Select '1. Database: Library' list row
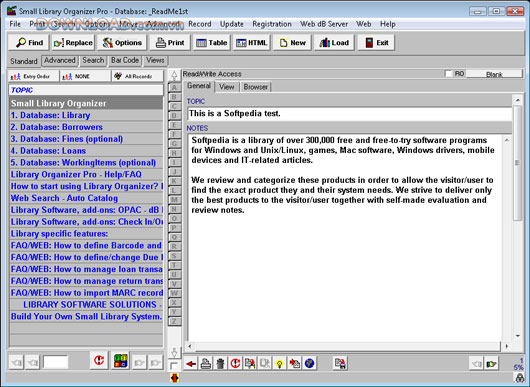The width and height of the screenshot is (530, 387). [x=86, y=115]
